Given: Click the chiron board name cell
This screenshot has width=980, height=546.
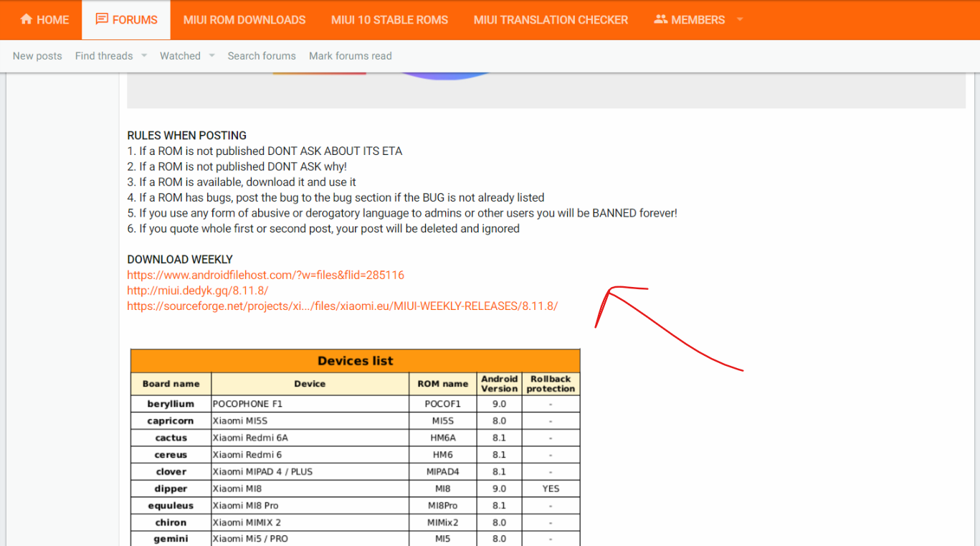Looking at the screenshot, I should 171,522.
